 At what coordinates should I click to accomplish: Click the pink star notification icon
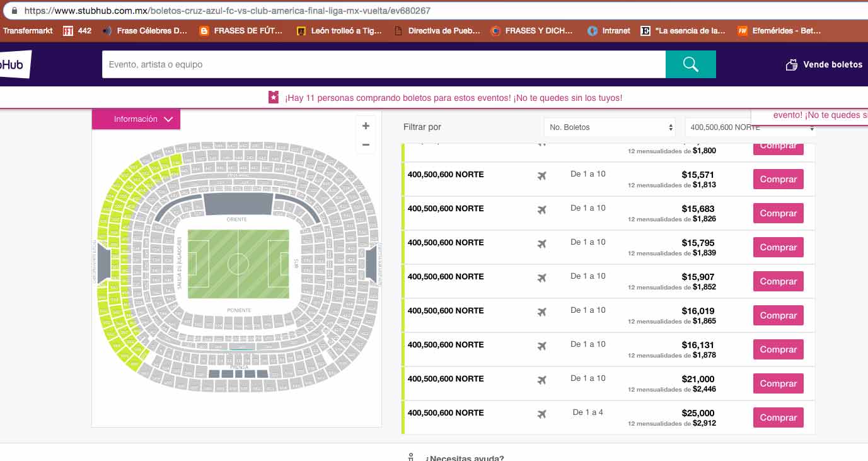(273, 97)
